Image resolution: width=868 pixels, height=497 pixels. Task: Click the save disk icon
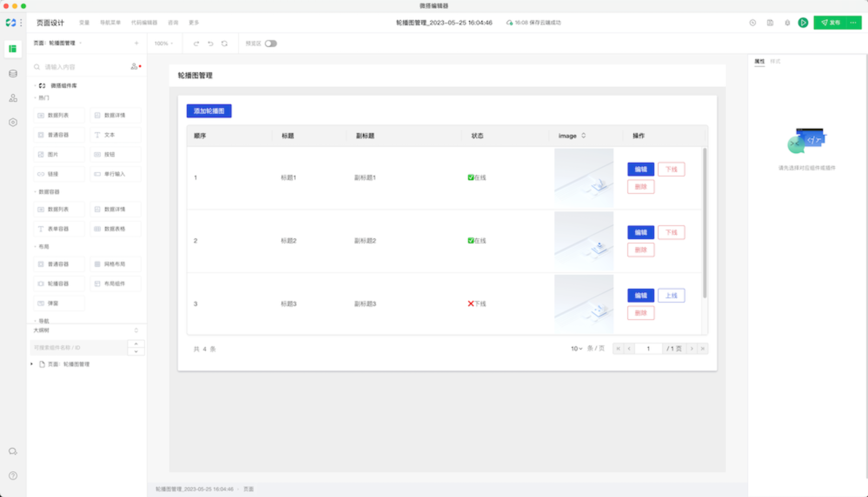[x=770, y=23]
